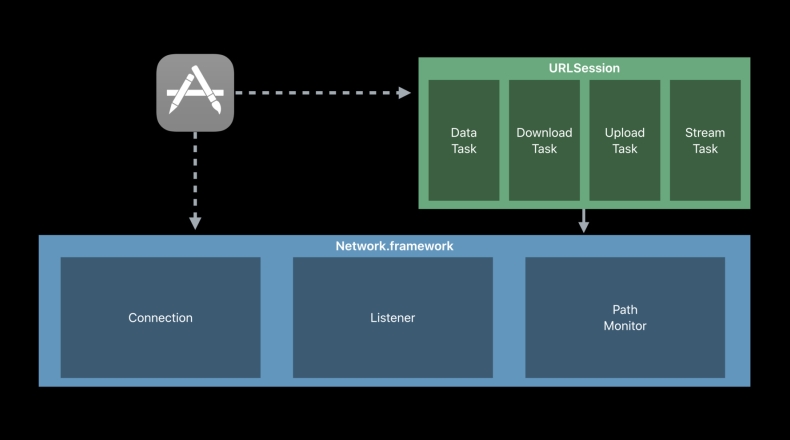
Task: Select the Listener block
Action: coord(392,318)
